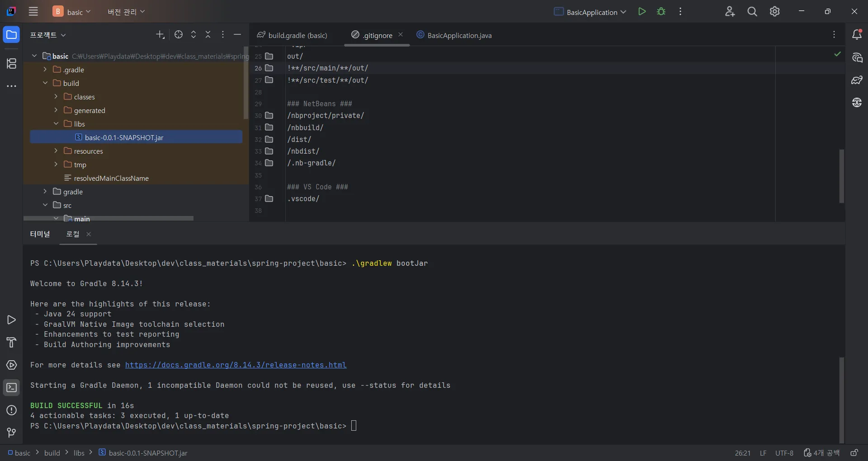Expand the generated folder

point(56,110)
